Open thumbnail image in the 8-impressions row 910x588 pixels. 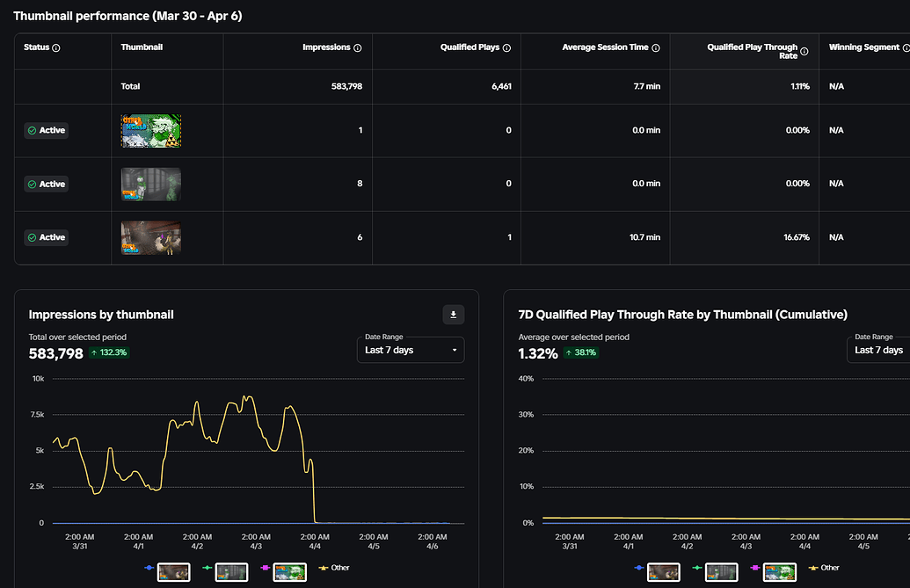[x=151, y=185]
